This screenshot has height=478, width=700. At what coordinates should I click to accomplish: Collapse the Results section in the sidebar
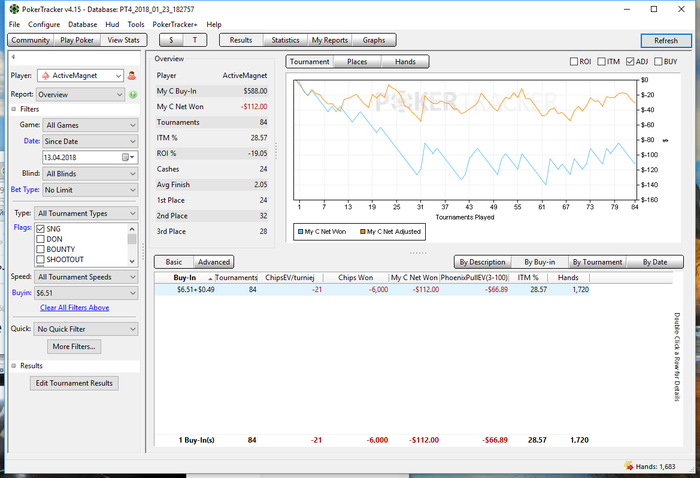pos(14,366)
